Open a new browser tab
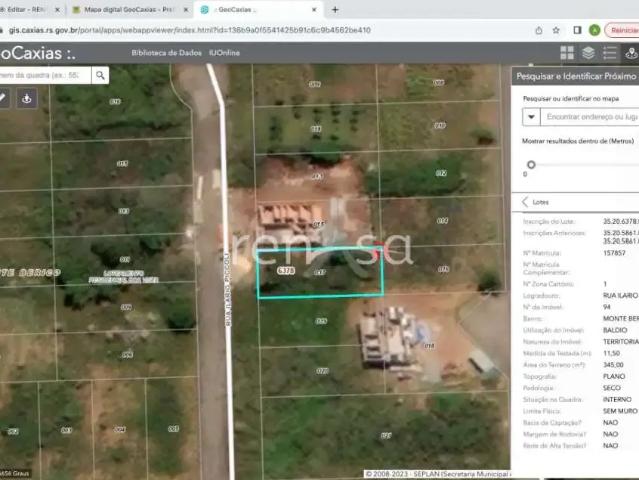 [334, 9]
